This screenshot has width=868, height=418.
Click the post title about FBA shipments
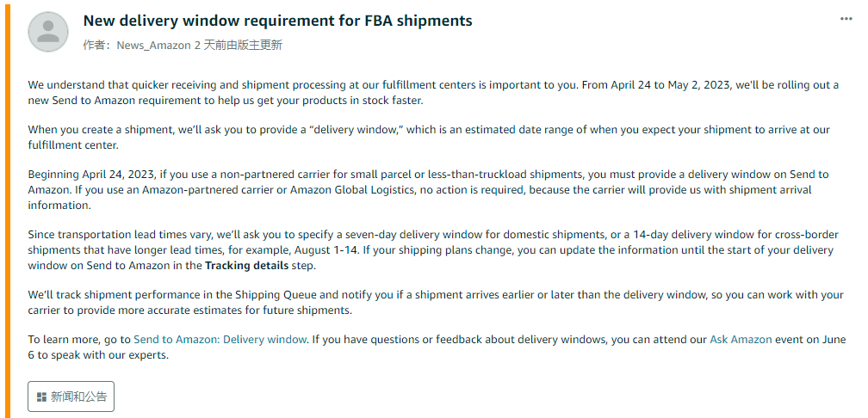pyautogui.click(x=277, y=21)
